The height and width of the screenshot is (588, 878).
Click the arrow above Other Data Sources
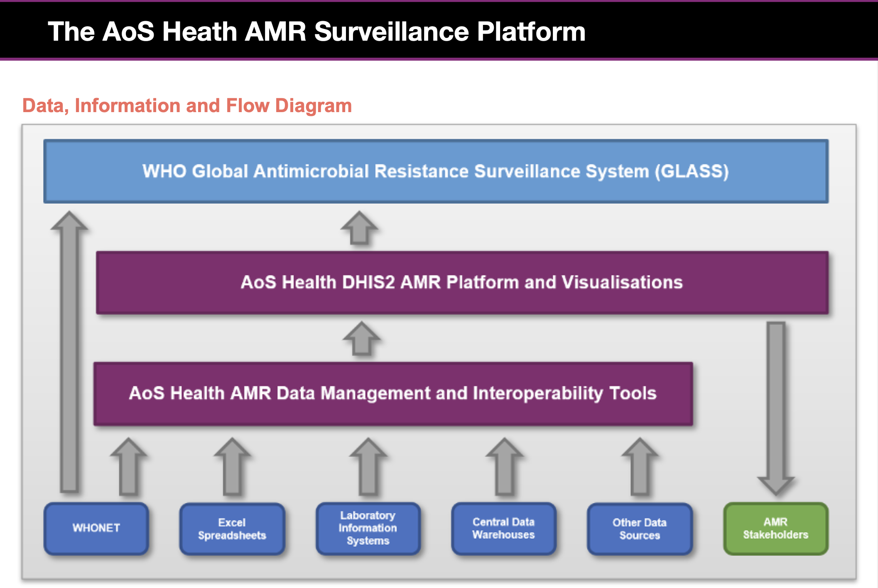tap(640, 467)
